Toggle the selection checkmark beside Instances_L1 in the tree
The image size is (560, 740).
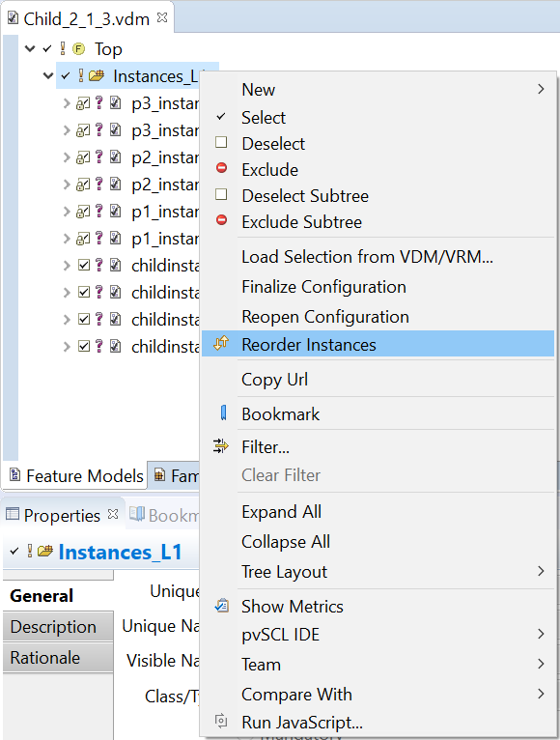click(x=66, y=75)
